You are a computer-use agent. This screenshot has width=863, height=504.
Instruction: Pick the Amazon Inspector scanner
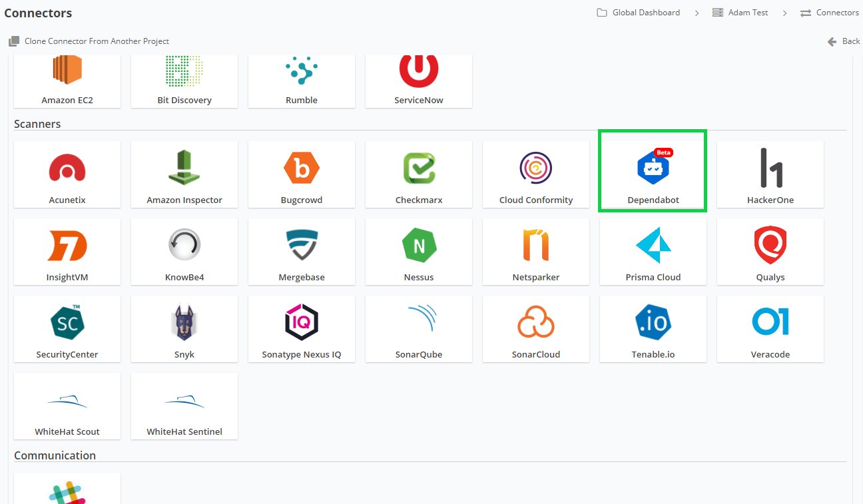[184, 174]
